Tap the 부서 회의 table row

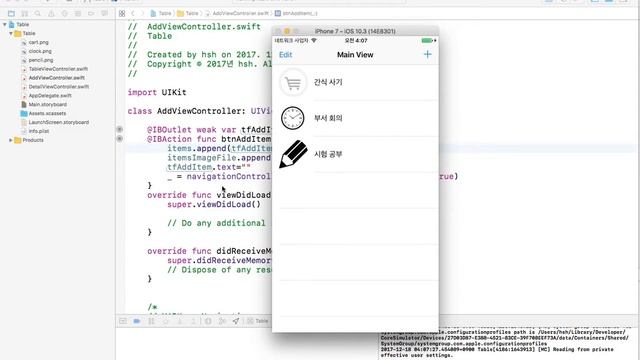point(355,118)
